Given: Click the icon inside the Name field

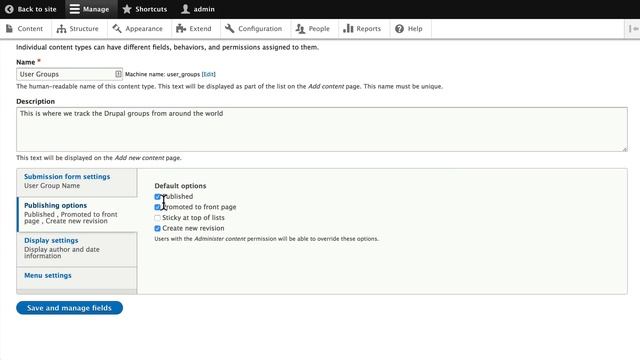Looking at the screenshot, I should pos(118,74).
